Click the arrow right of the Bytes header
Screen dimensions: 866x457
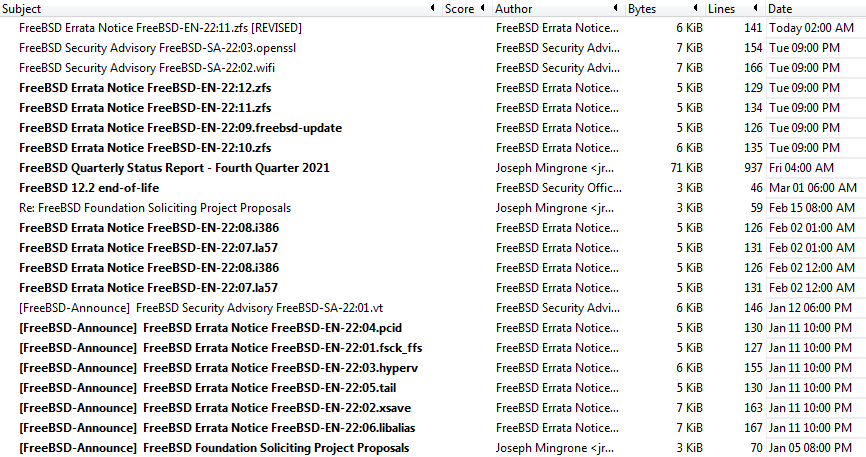[x=697, y=9]
